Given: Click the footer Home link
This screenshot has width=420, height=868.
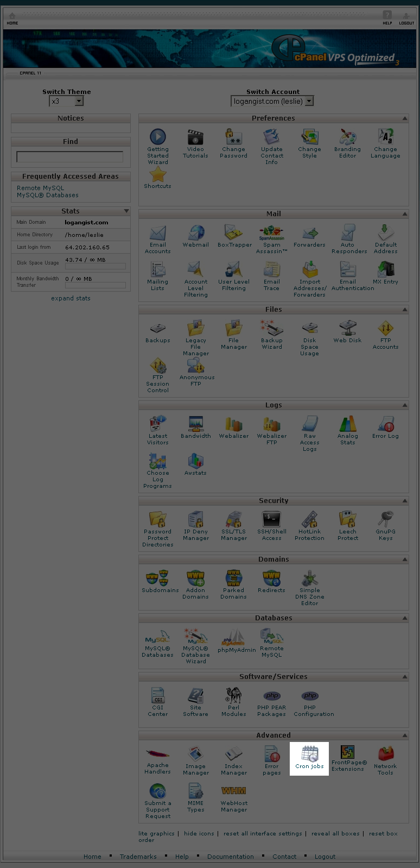Looking at the screenshot, I should tap(92, 857).
